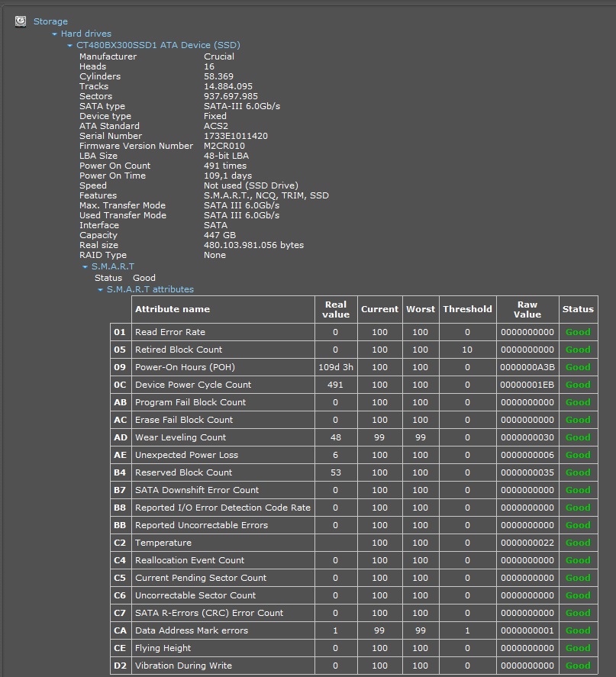Click the Current column header

(x=379, y=309)
